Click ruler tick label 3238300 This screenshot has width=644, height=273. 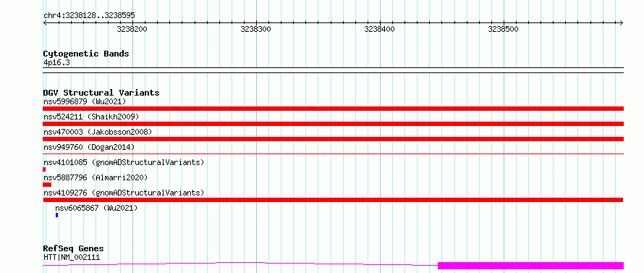pos(255,29)
